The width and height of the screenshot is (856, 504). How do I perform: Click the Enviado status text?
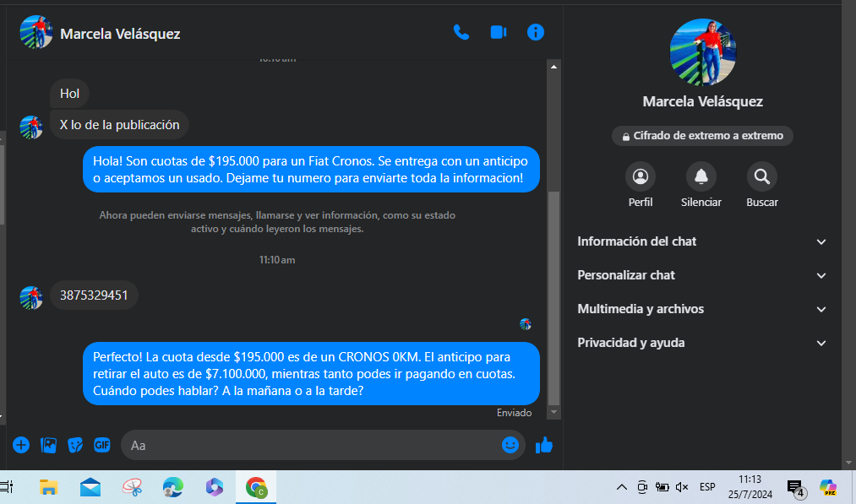click(514, 413)
